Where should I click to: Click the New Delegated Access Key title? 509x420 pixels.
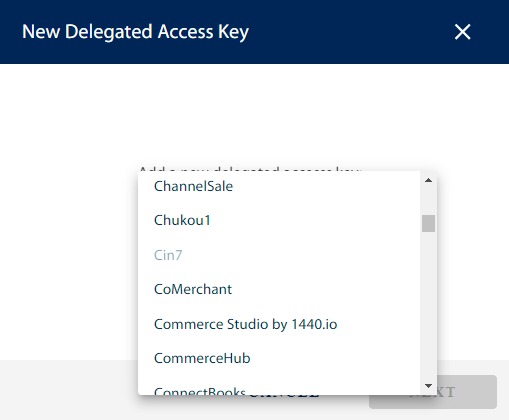click(x=135, y=32)
